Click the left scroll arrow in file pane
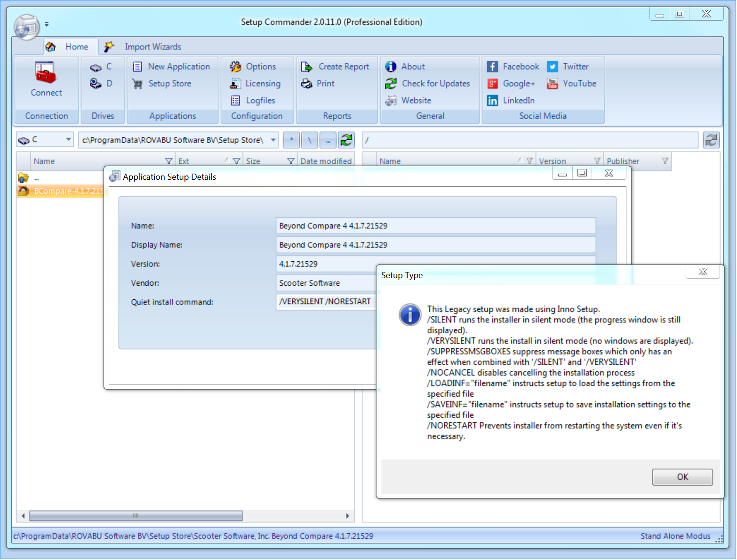The height and width of the screenshot is (560, 737). [x=23, y=516]
